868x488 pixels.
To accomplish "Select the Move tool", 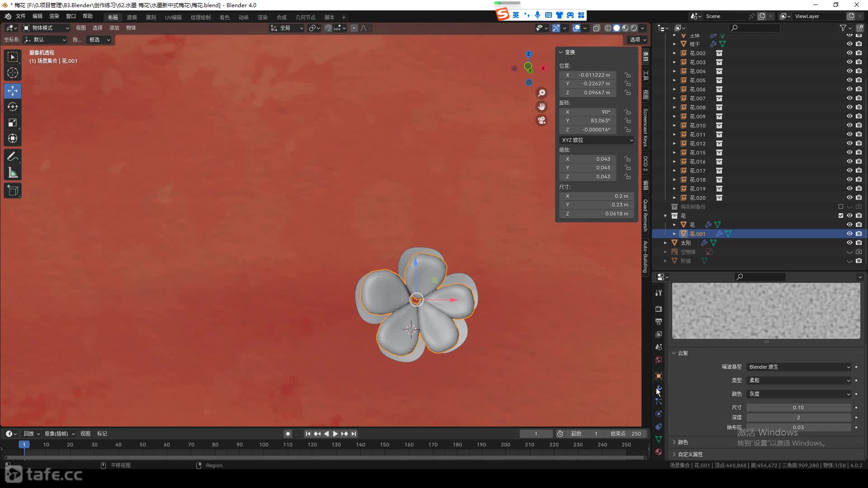I will pos(13,91).
